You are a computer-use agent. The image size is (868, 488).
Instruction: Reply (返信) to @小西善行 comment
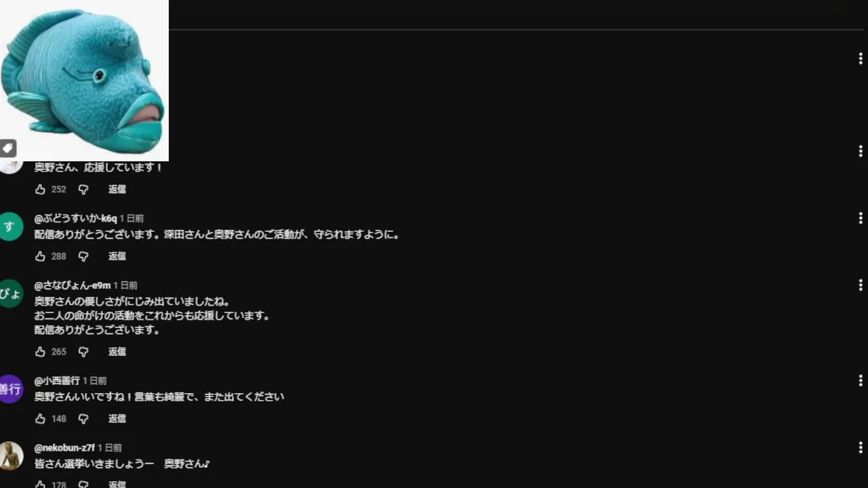pos(117,419)
